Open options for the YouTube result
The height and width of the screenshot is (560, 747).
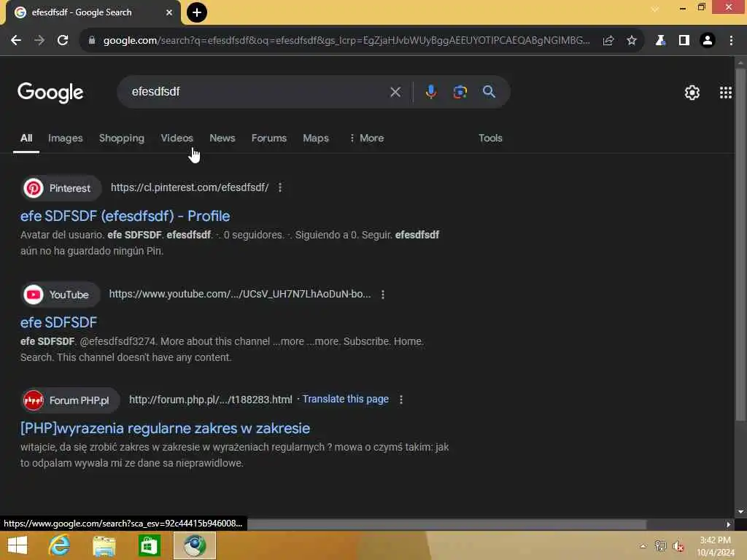[383, 295]
